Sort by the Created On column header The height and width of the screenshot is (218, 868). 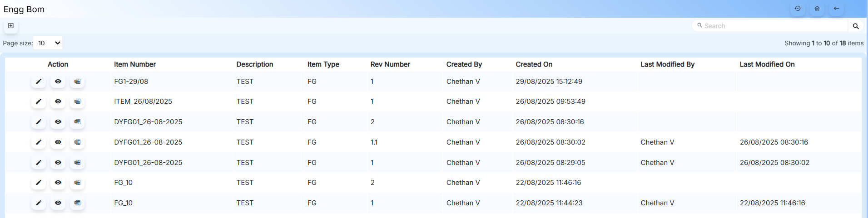coord(534,64)
